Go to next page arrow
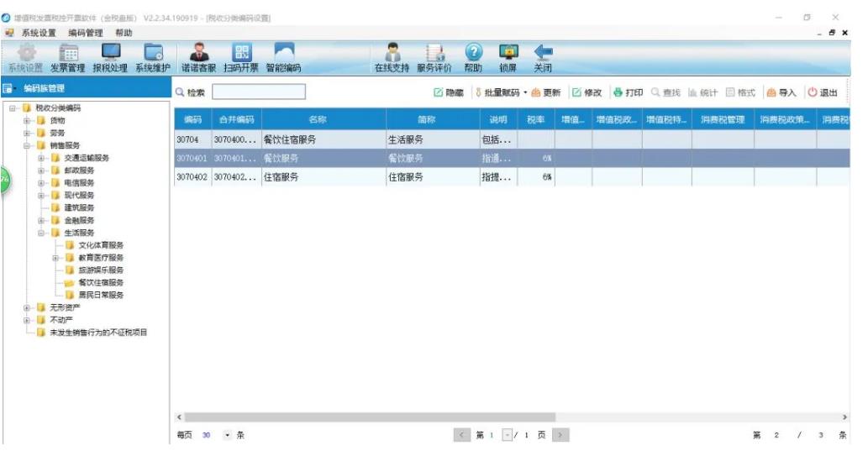 (x=560, y=436)
